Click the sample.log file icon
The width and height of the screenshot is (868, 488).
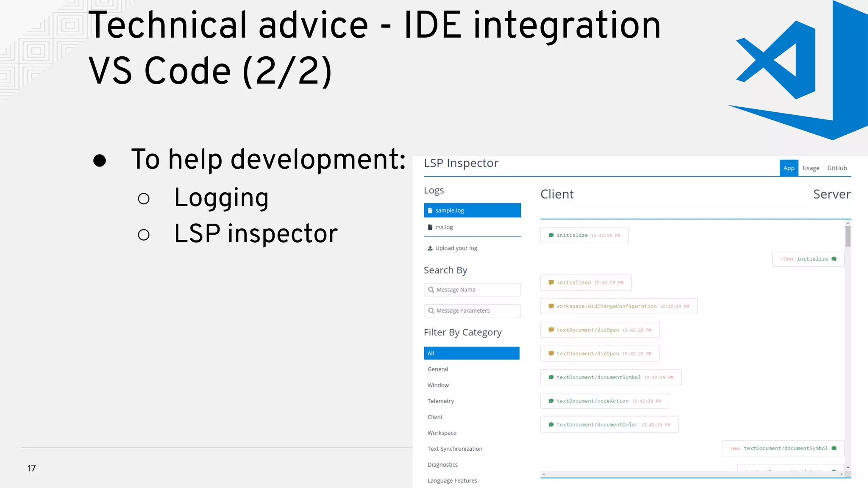click(430, 211)
